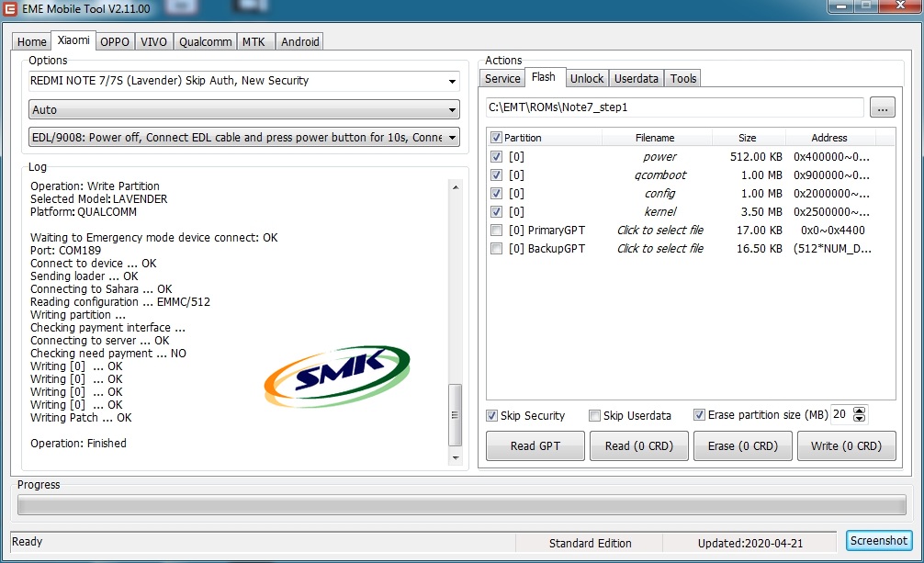The height and width of the screenshot is (563, 924).
Task: Uncheck the Erase partition size checkbox
Action: [x=700, y=415]
